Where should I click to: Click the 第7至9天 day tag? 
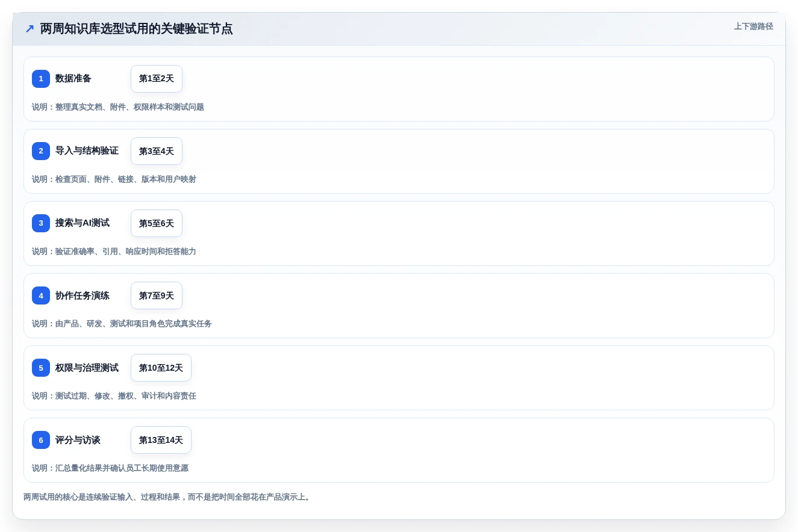[157, 295]
